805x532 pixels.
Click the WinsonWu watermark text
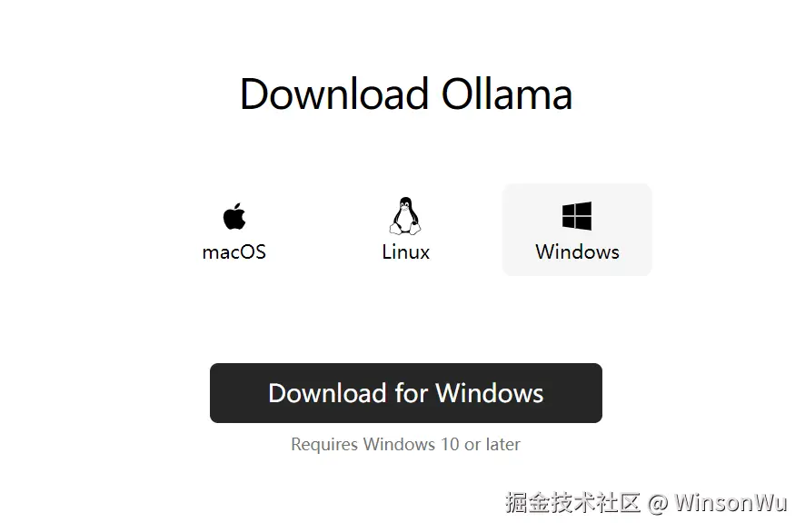730,503
